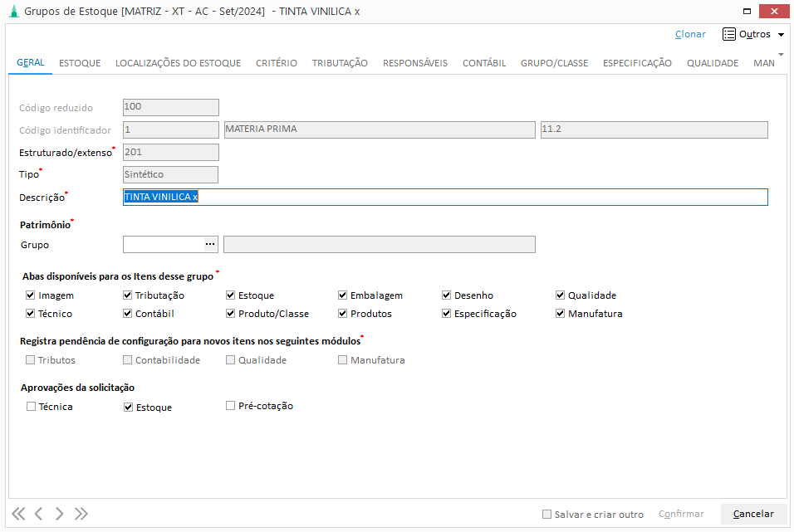
Task: Open the CRITÉRIO tab
Action: click(x=276, y=63)
